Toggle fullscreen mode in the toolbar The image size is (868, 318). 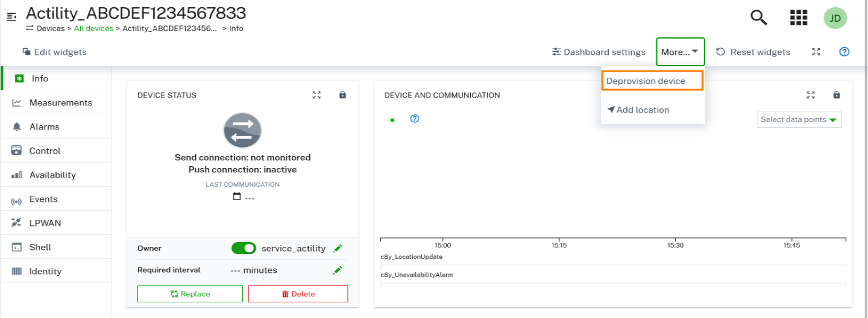(x=816, y=52)
